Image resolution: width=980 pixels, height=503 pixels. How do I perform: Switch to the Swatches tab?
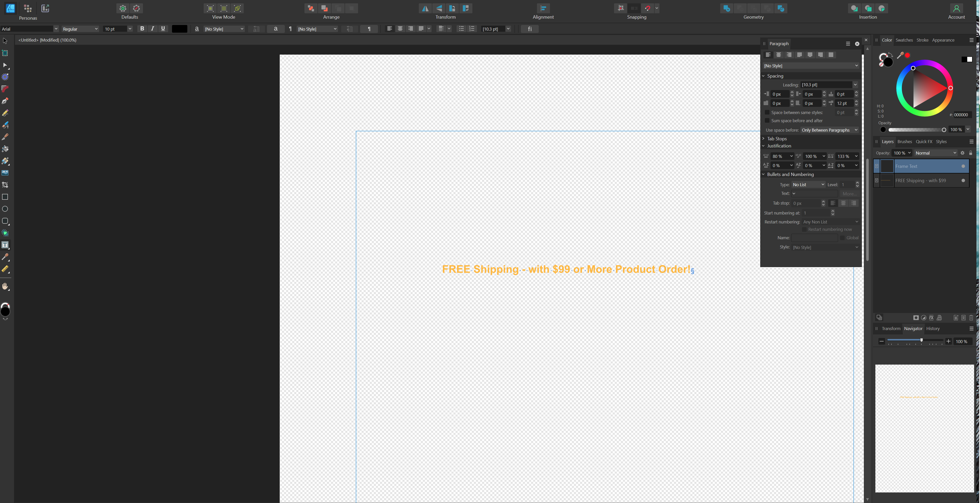click(x=904, y=40)
